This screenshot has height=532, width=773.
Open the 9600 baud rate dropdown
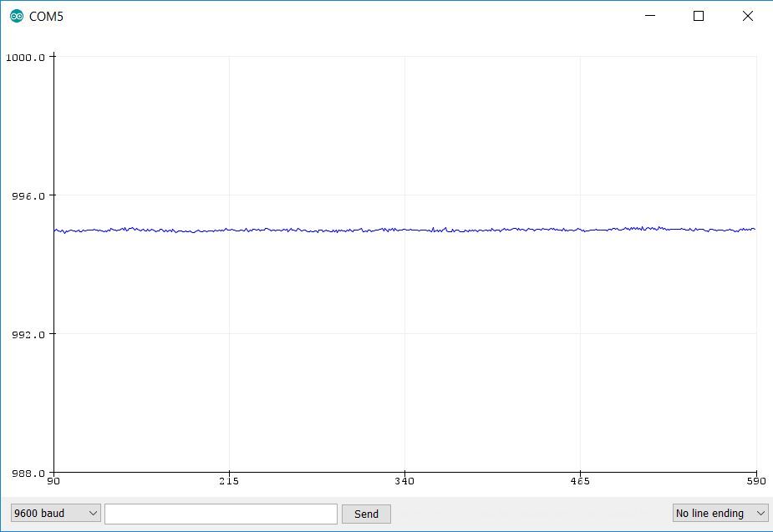pos(56,514)
